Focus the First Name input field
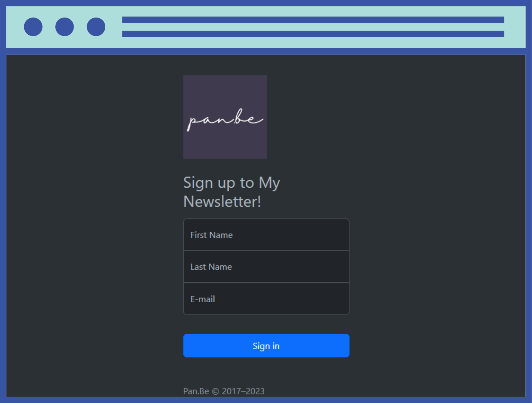The image size is (532, 403). coord(266,235)
